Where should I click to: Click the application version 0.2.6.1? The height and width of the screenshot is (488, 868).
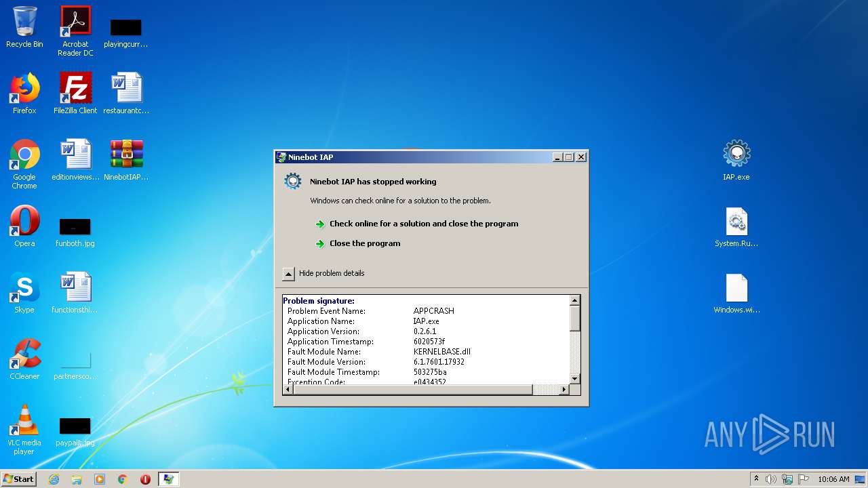click(425, 331)
